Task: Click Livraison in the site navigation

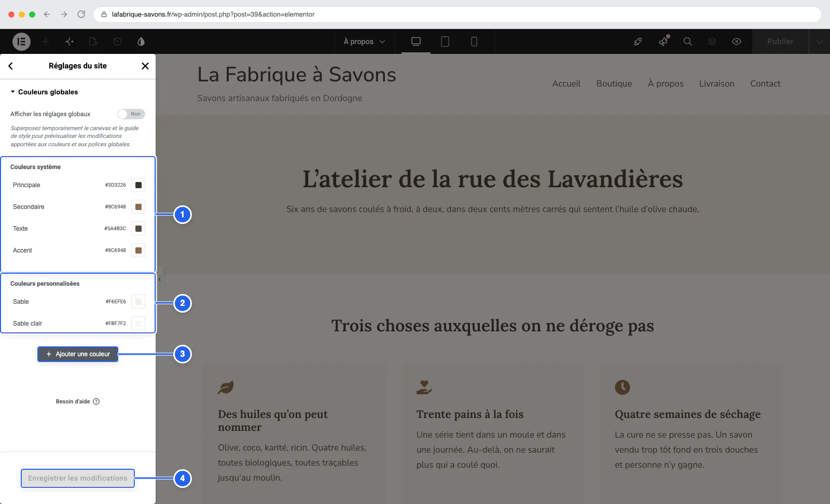Action: (717, 83)
